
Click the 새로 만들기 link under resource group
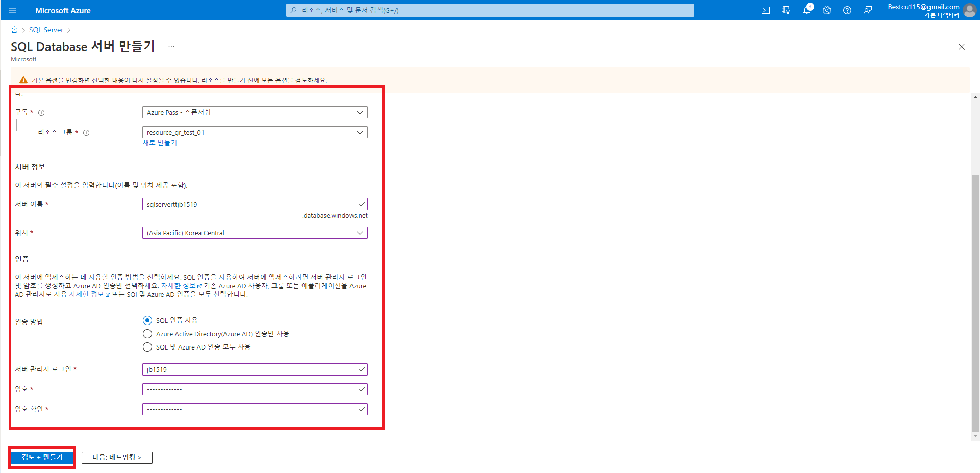[160, 143]
